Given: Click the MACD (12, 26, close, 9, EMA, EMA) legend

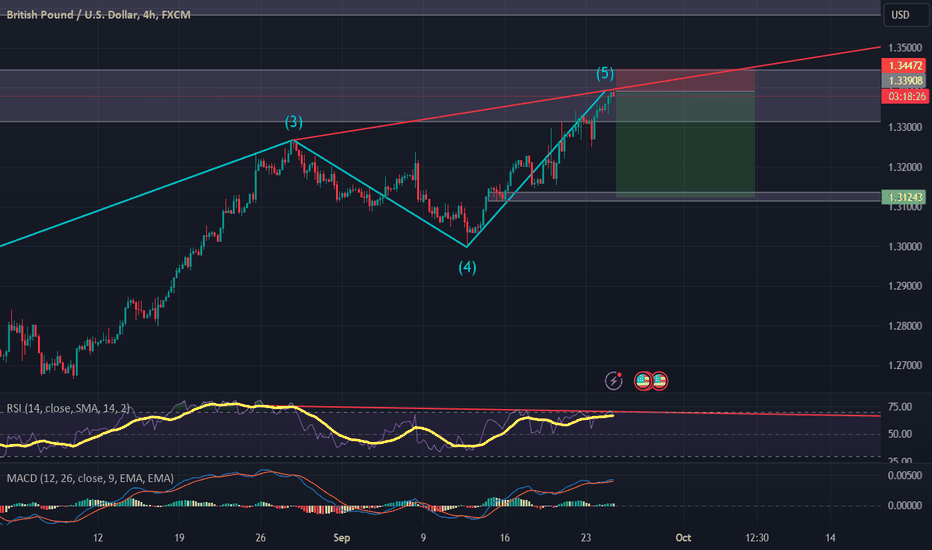Looking at the screenshot, I should (90, 479).
